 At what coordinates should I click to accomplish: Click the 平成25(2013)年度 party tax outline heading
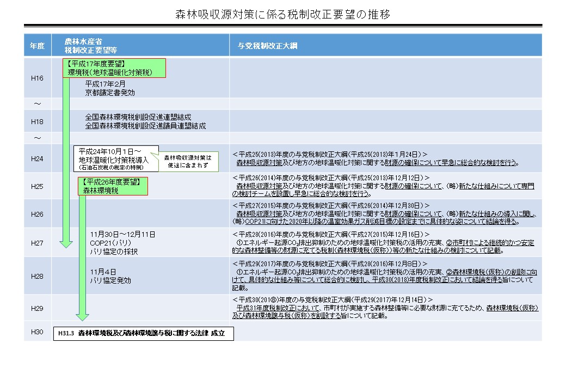coord(329,154)
